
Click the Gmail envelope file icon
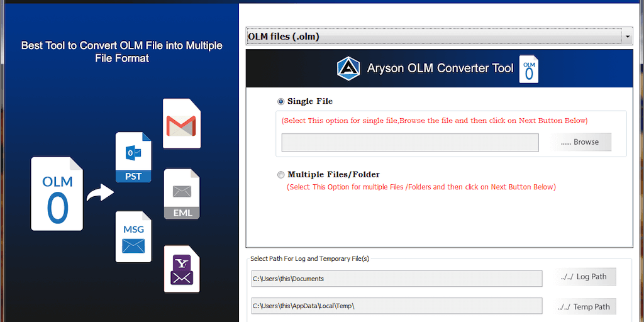pos(182,123)
